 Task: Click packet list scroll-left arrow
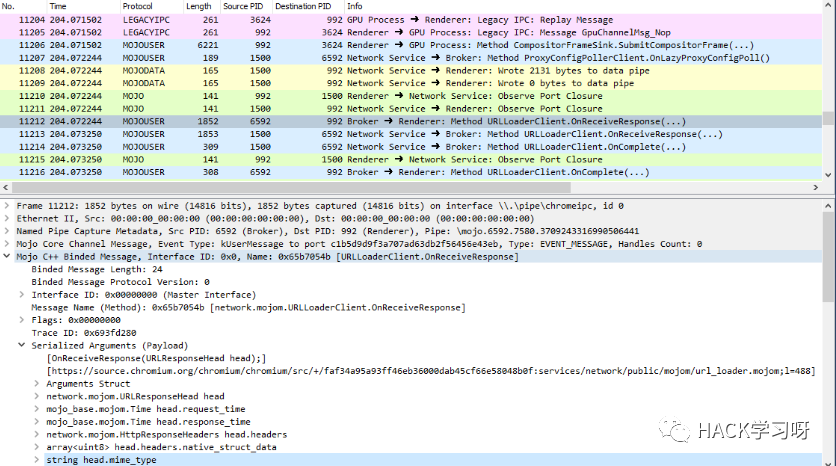click(6, 188)
